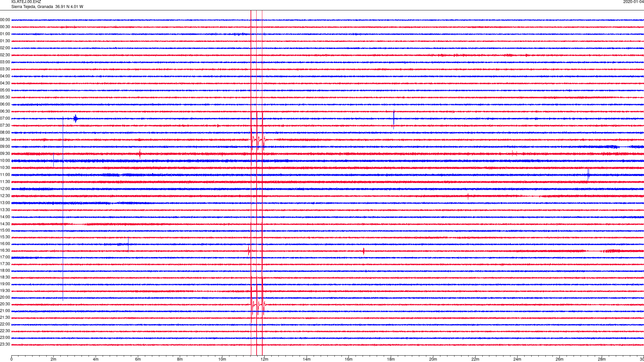Click the red spike on the 09:30 trace near 6m
Viewport: 644px width, 362px height.
point(140,154)
